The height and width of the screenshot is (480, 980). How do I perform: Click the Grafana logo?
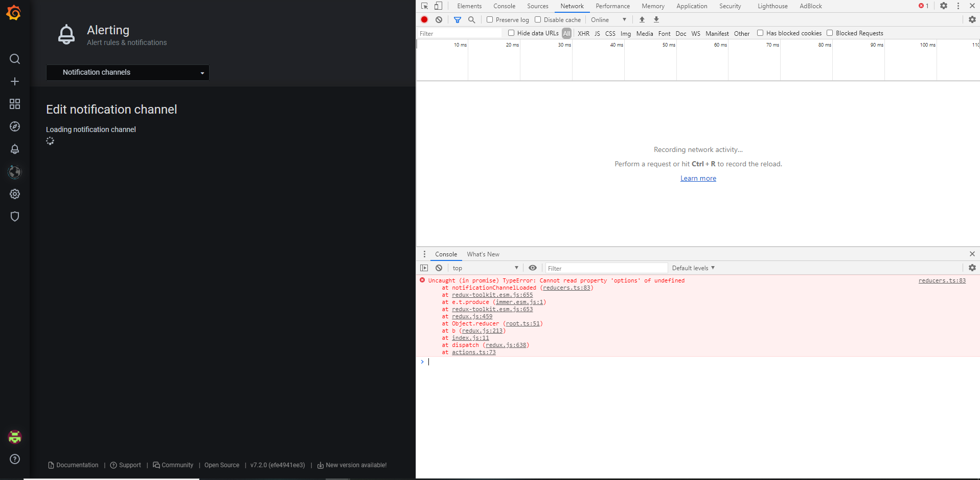pyautogui.click(x=14, y=13)
